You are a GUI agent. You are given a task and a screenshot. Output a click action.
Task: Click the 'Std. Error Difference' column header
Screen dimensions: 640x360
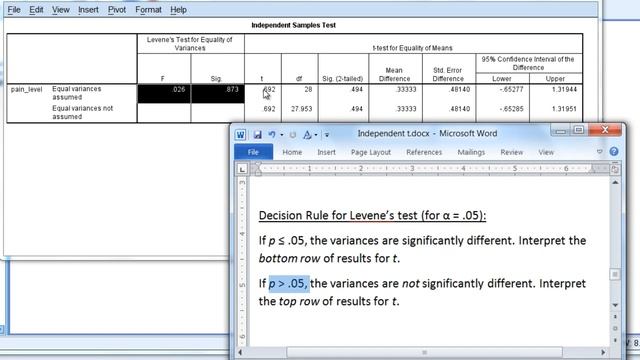(448, 74)
